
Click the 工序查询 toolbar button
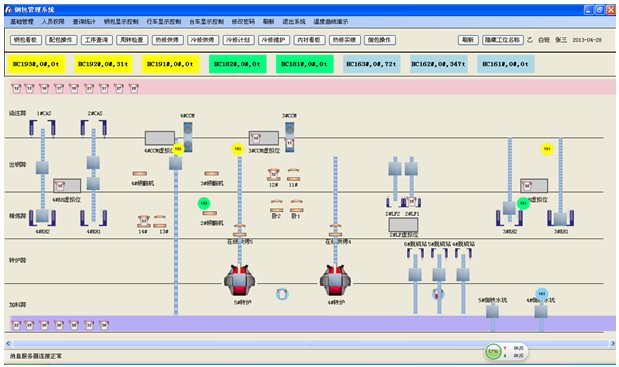[x=96, y=40]
